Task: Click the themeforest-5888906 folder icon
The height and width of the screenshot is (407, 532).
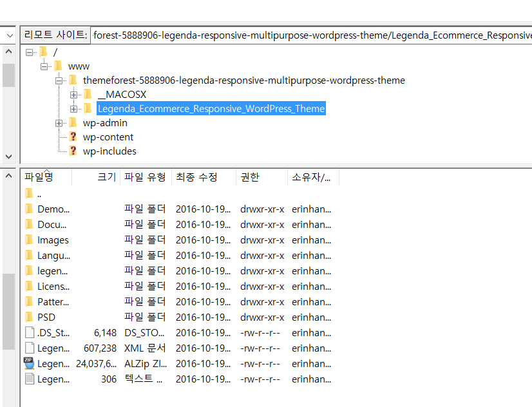Action: [x=73, y=80]
